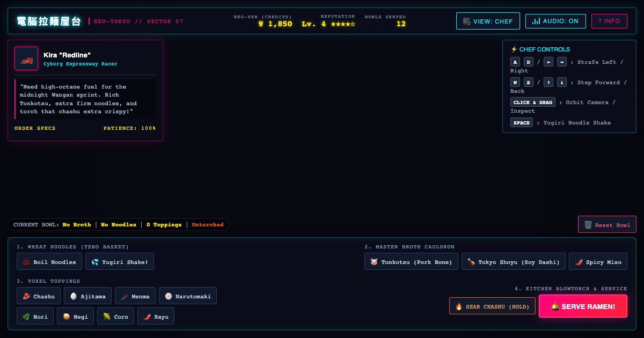Viewport: 644px width, 338px height.
Task: Click the bowls served count 12
Action: (401, 24)
